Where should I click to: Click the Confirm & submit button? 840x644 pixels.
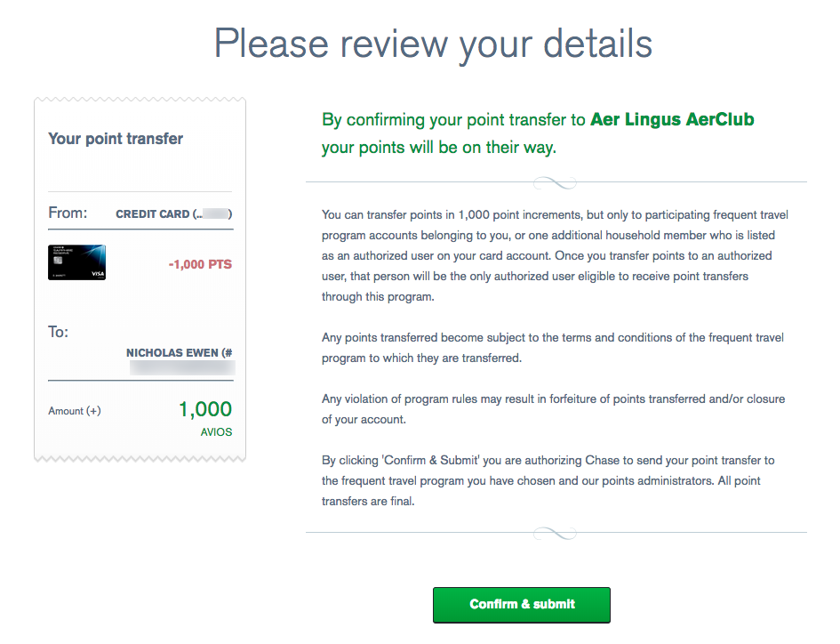521,604
